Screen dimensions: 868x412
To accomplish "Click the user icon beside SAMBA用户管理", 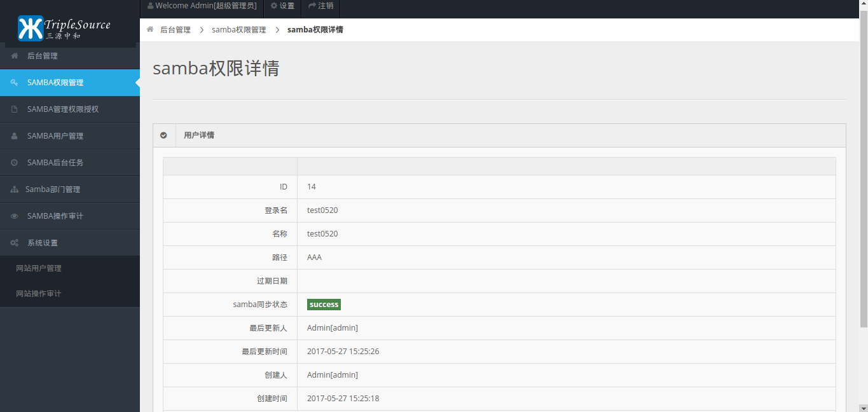I will tap(14, 136).
